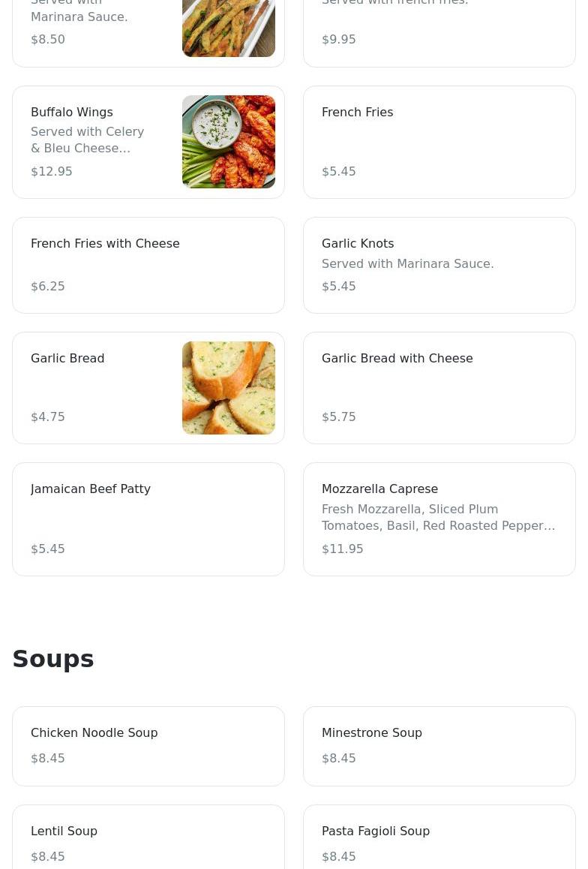Click the Soups section heading

pos(53,658)
